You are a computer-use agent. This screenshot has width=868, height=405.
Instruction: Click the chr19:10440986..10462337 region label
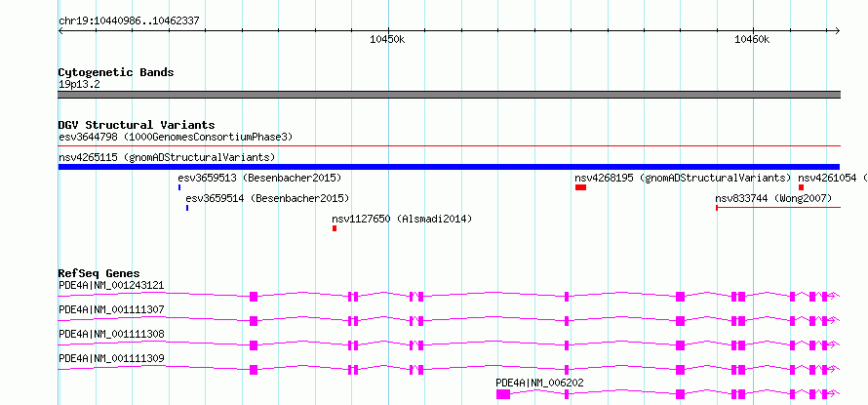[129, 21]
